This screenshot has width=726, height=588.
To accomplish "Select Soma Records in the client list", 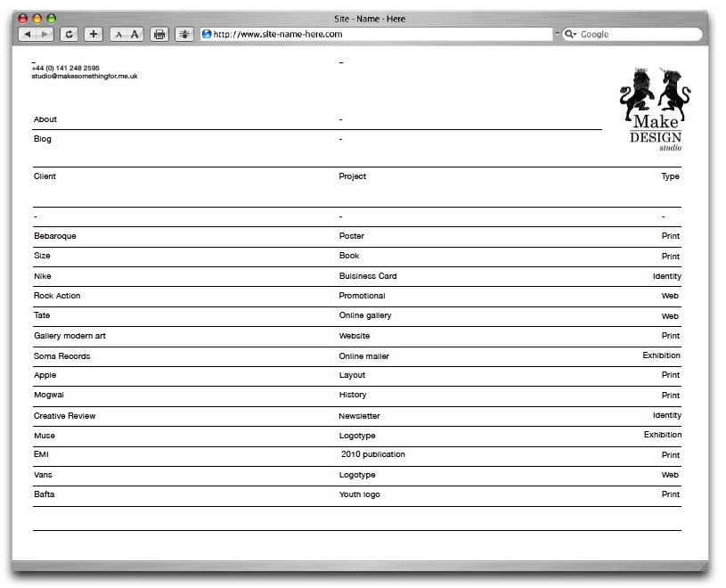I will (61, 356).
